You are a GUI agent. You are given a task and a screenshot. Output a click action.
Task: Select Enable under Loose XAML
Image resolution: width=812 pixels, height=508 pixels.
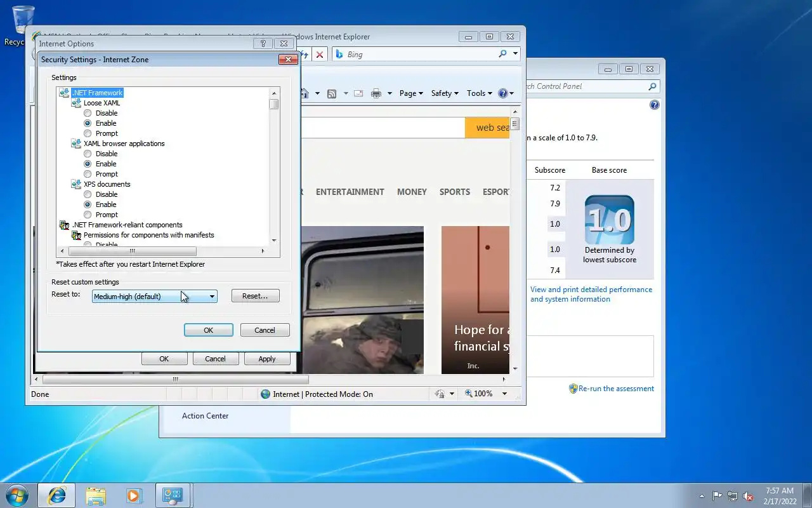pos(88,123)
